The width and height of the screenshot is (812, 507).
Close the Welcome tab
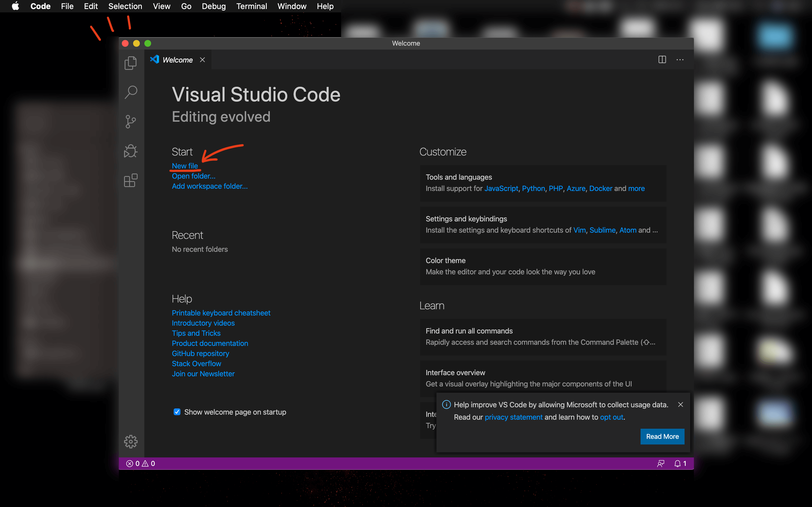point(202,60)
